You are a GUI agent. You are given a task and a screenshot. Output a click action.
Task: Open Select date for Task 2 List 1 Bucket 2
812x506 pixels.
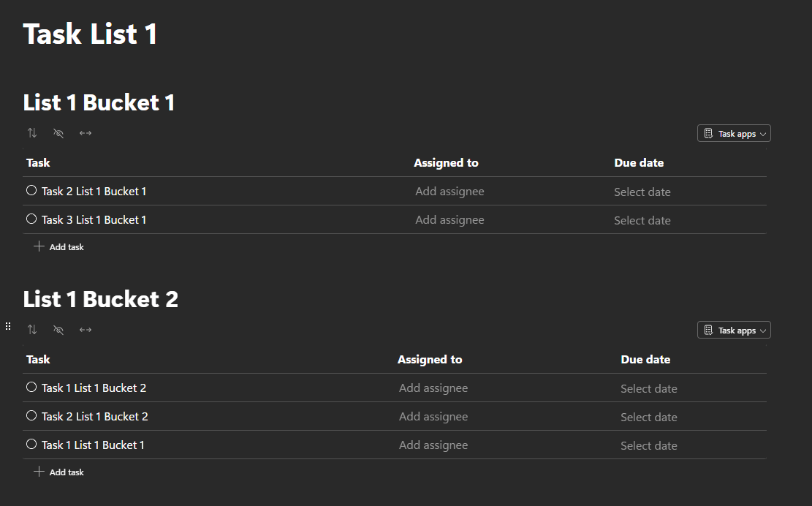coord(649,417)
